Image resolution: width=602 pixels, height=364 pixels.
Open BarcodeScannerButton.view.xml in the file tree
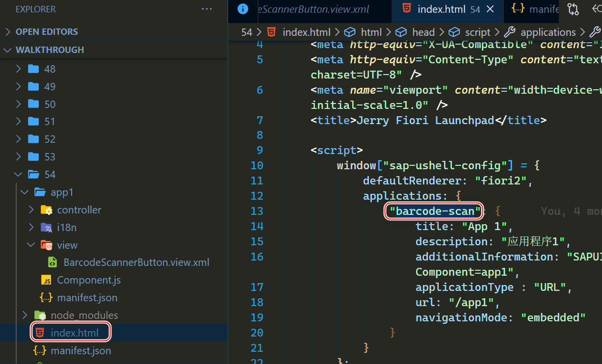point(136,262)
